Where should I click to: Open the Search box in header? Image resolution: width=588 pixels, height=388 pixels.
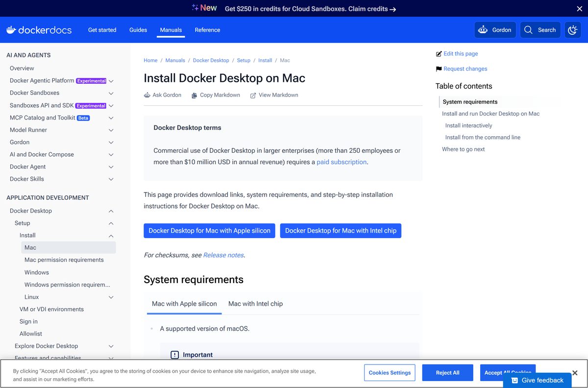pos(540,30)
